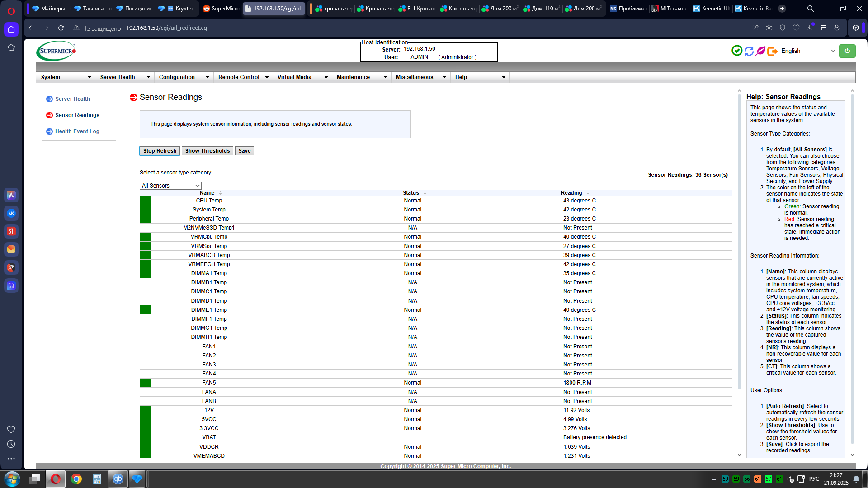Click the sensor list scrollbar down arrow

(739, 455)
